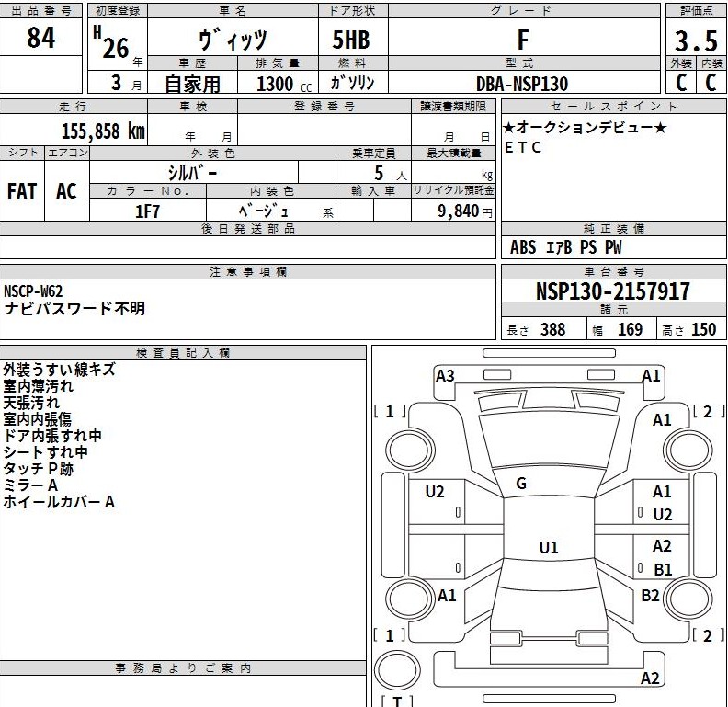Click the 純正装備 header label
The image size is (728, 707).
[x=614, y=229]
